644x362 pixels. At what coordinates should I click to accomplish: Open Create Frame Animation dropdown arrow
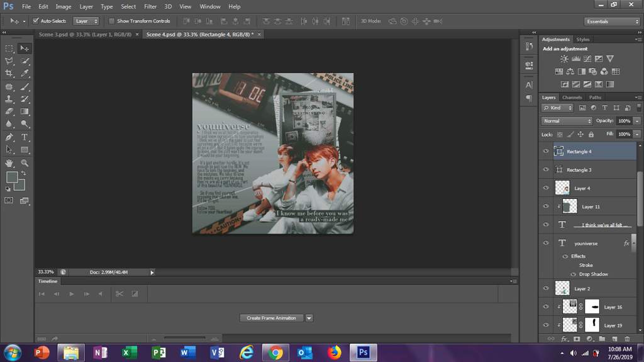(x=309, y=318)
